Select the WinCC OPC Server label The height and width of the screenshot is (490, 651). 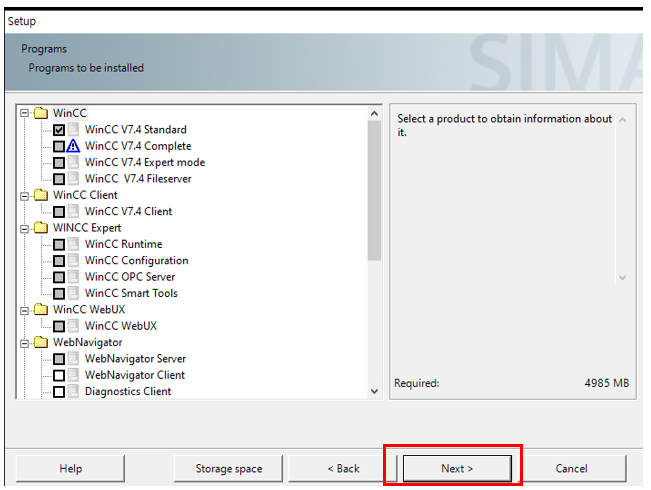click(x=130, y=277)
